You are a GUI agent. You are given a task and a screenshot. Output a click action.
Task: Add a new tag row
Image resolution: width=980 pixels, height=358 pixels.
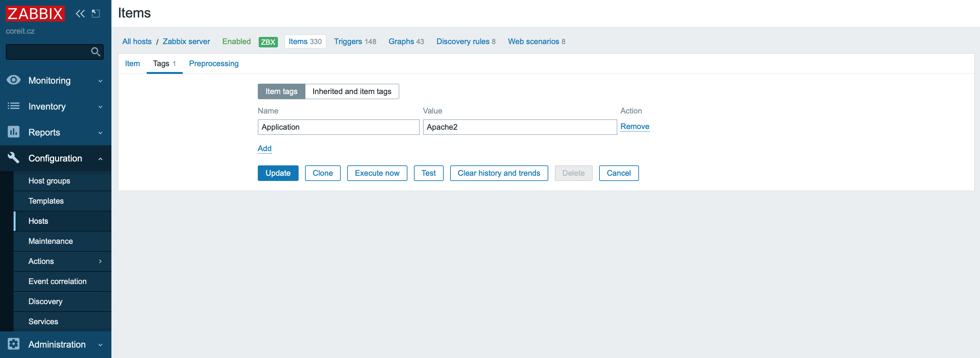pyautogui.click(x=264, y=149)
